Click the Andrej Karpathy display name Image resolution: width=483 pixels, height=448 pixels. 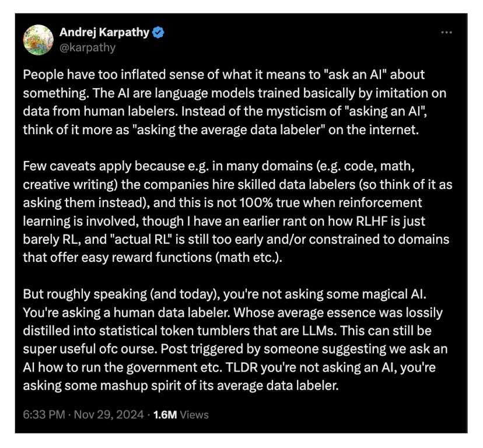104,32
